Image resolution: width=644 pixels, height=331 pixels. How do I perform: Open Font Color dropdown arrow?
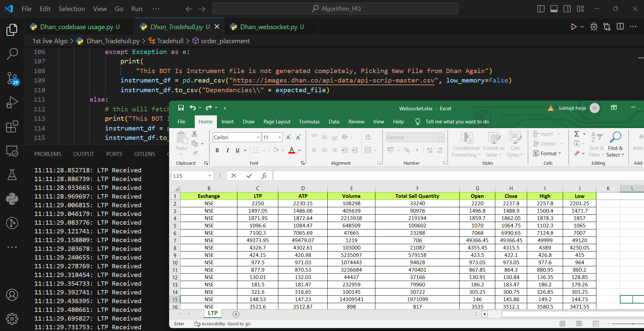click(x=299, y=150)
